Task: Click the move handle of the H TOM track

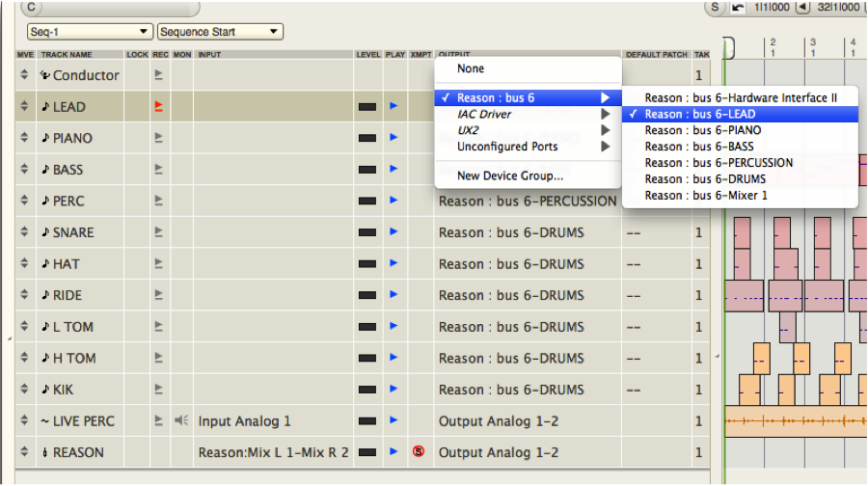Action: point(24,358)
